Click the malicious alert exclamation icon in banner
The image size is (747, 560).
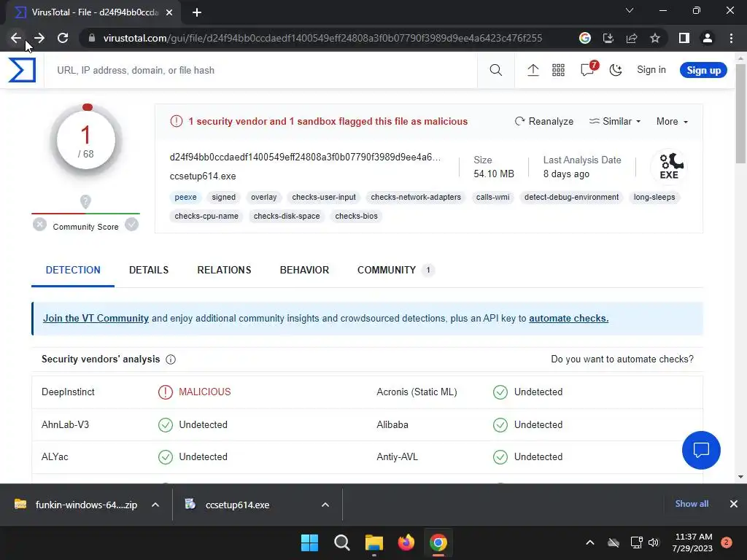coord(177,122)
